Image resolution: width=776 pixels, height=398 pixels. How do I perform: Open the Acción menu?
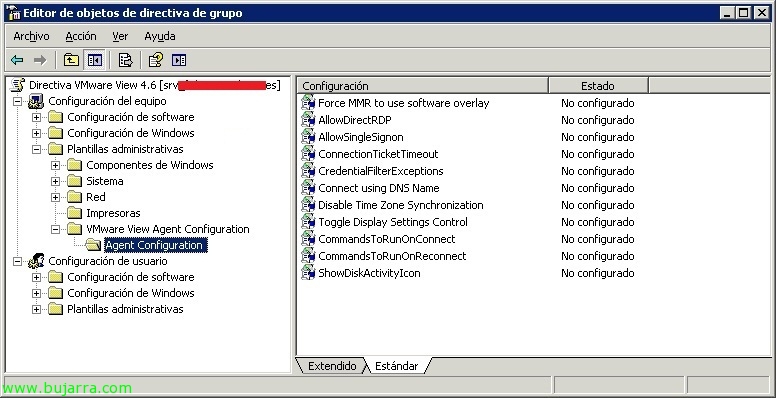[81, 36]
